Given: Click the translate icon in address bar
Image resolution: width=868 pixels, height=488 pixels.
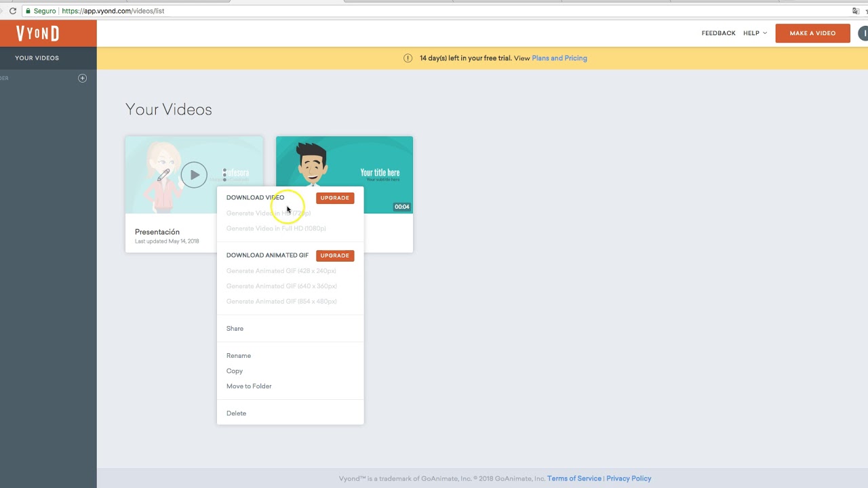Looking at the screenshot, I should (x=856, y=11).
